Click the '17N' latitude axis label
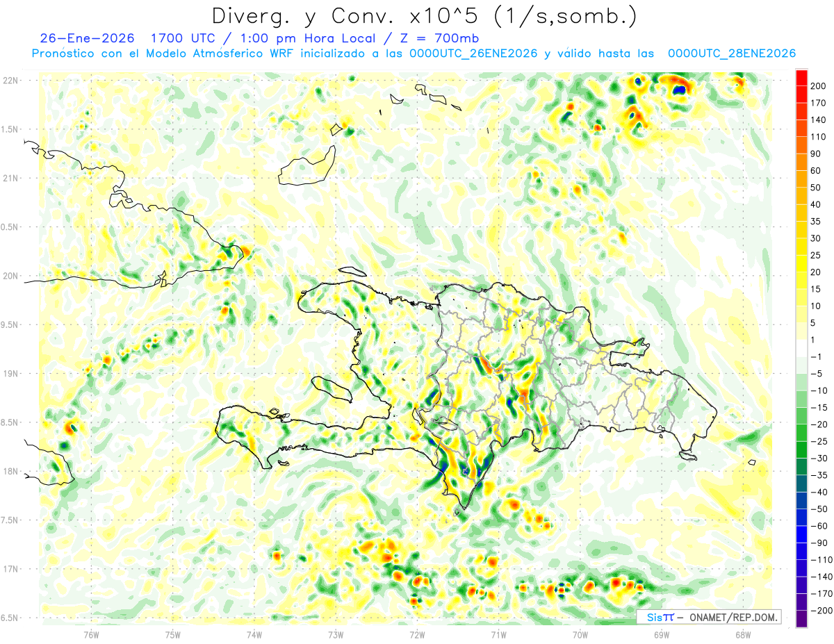Viewport: 834px width, 644px height. click(10, 569)
